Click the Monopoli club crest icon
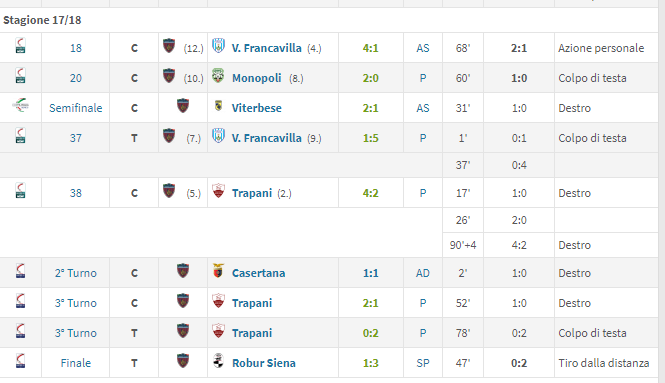This screenshot has width=665, height=383. click(218, 76)
